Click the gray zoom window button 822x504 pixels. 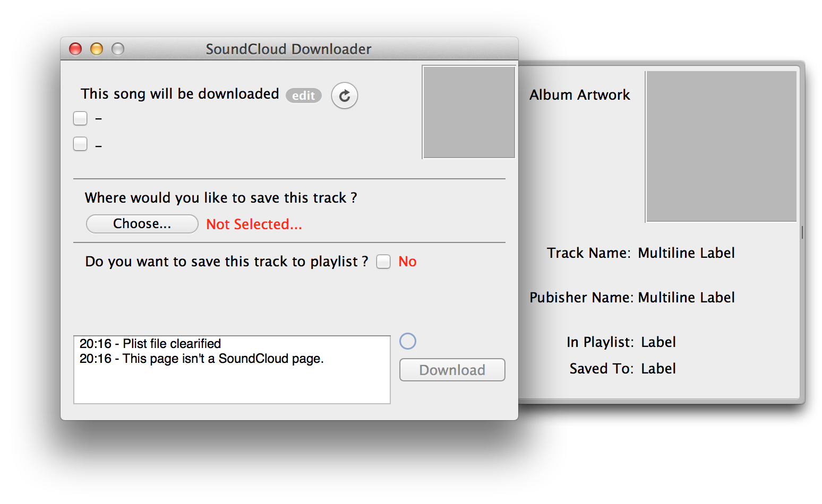point(118,49)
